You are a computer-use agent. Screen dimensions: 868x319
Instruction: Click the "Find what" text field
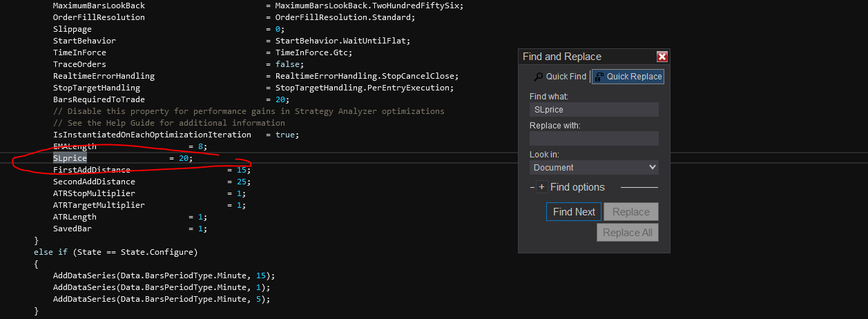pos(593,110)
